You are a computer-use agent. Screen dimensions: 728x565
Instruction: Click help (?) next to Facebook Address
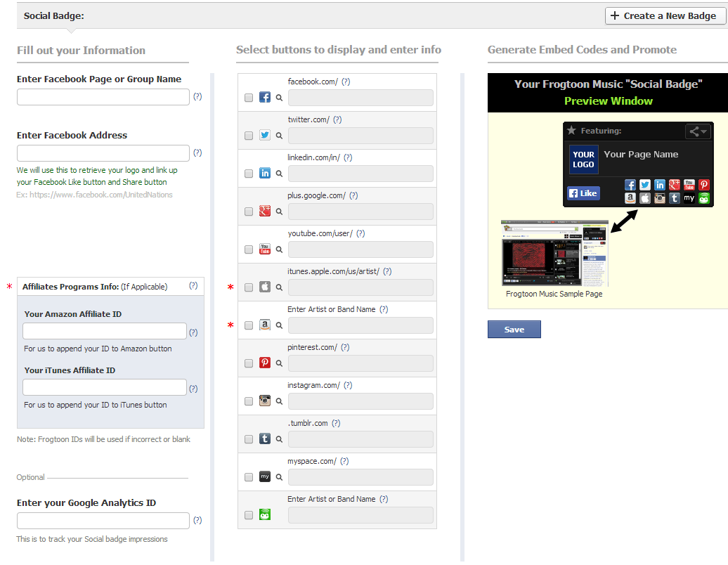coord(197,152)
